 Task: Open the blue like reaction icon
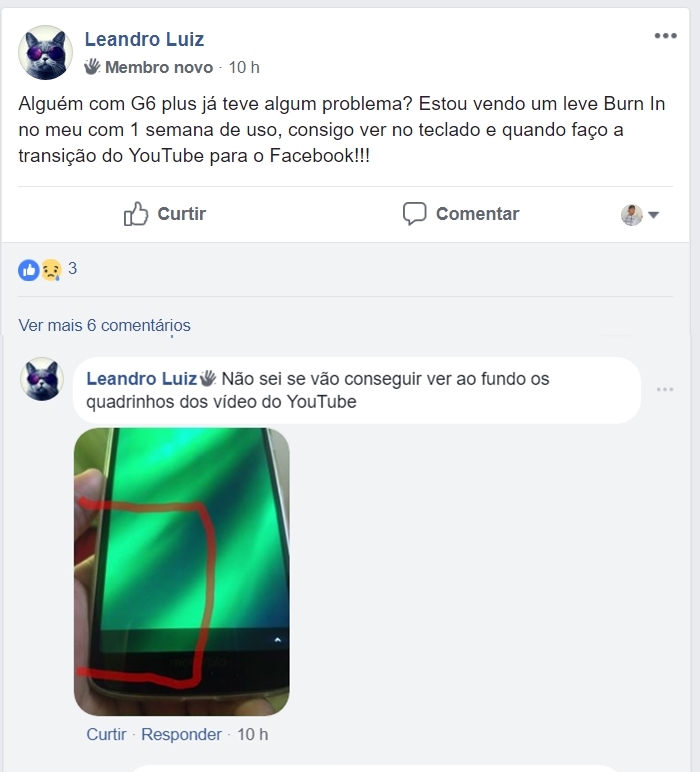pyautogui.click(x=29, y=270)
